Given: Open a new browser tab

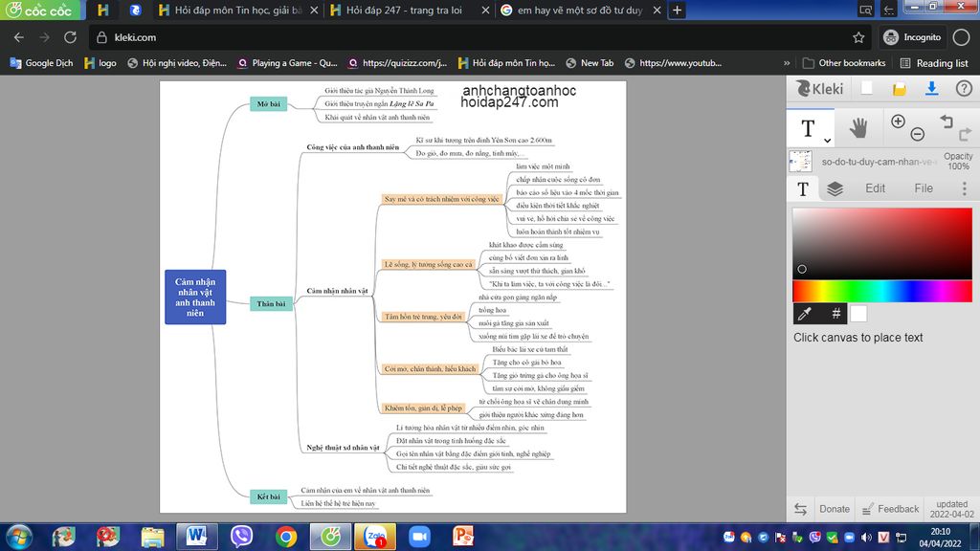Looking at the screenshot, I should (677, 10).
